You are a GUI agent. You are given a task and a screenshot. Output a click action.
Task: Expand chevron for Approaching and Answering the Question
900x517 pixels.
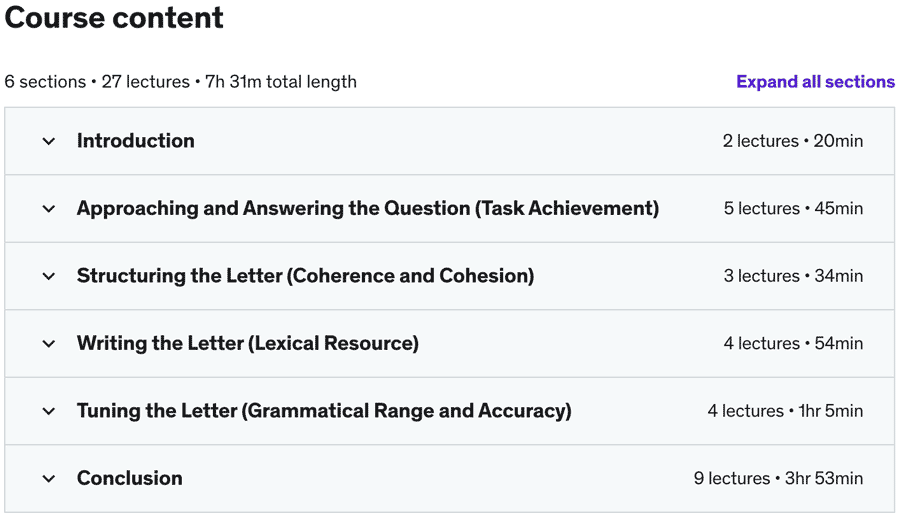click(48, 209)
